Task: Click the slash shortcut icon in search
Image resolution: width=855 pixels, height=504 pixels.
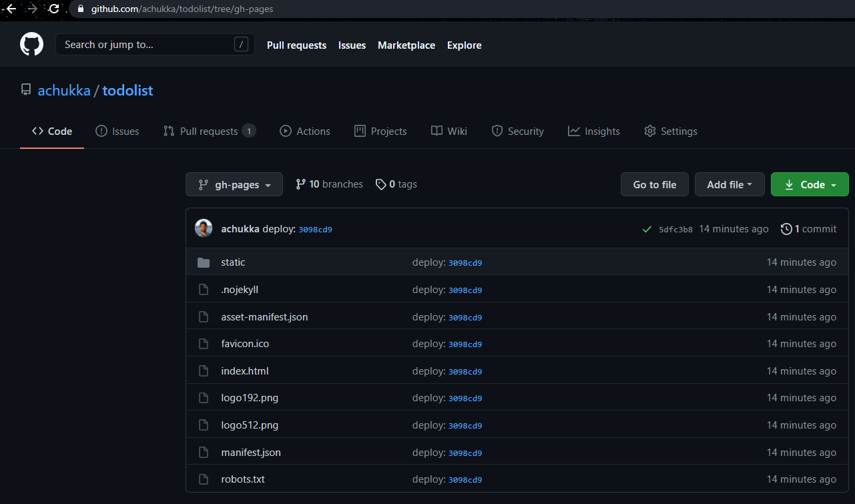Action: click(x=242, y=45)
